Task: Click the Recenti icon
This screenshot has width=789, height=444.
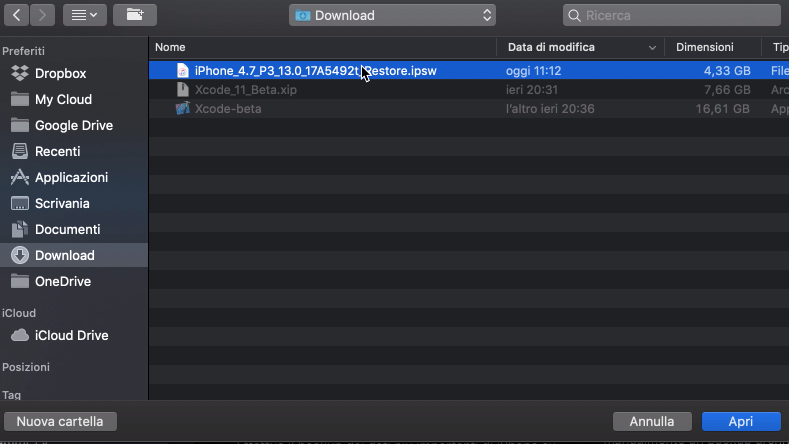Action: (20, 151)
